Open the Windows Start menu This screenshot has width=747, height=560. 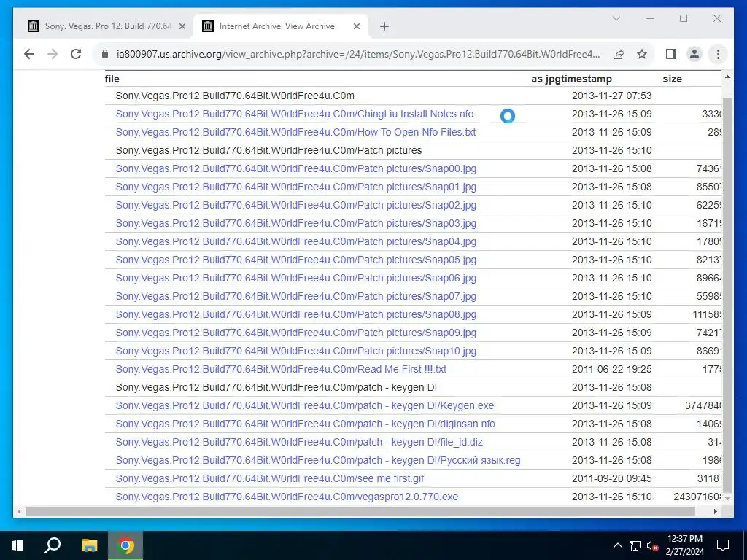(x=18, y=545)
